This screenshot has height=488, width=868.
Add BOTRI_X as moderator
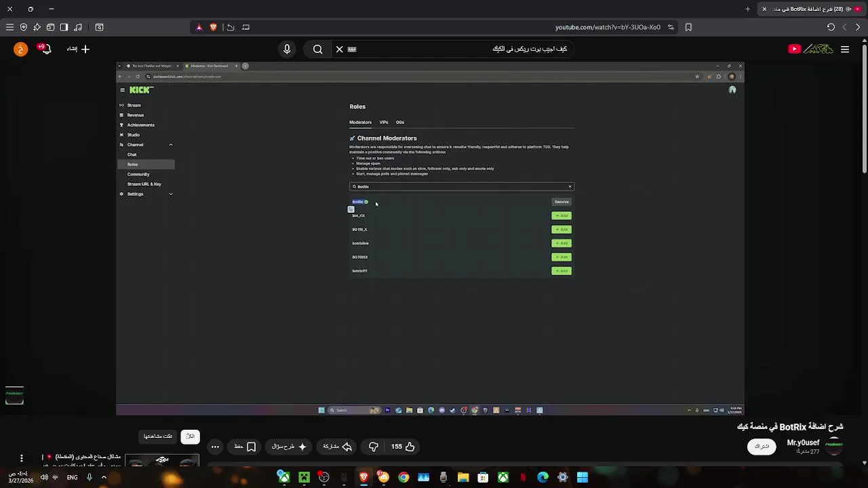(561, 230)
